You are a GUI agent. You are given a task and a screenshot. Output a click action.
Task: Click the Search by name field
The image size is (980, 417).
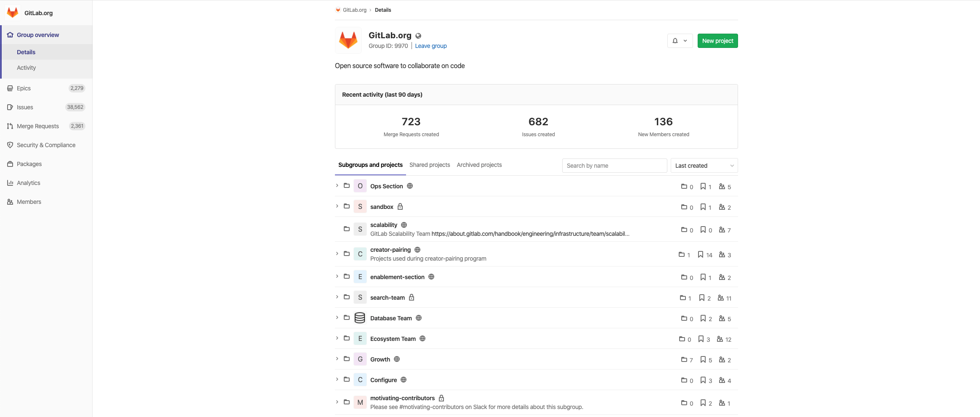pyautogui.click(x=614, y=166)
